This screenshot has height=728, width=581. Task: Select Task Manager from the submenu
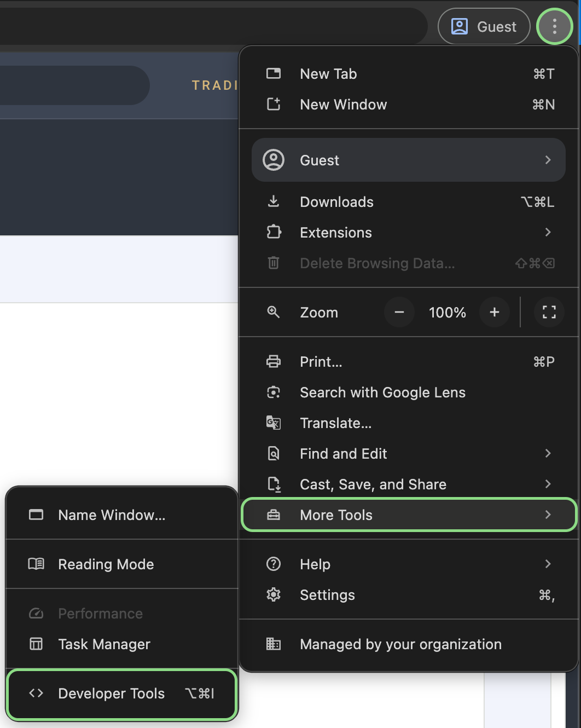[104, 644]
